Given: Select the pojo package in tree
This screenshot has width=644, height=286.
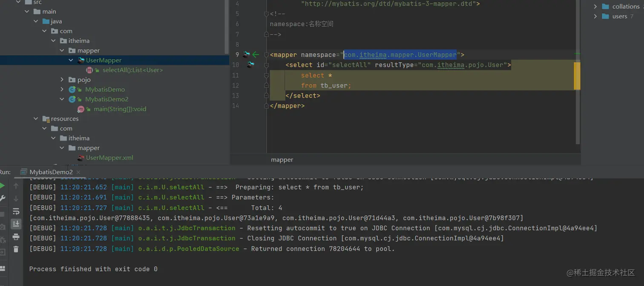Looking at the screenshot, I should pos(84,80).
